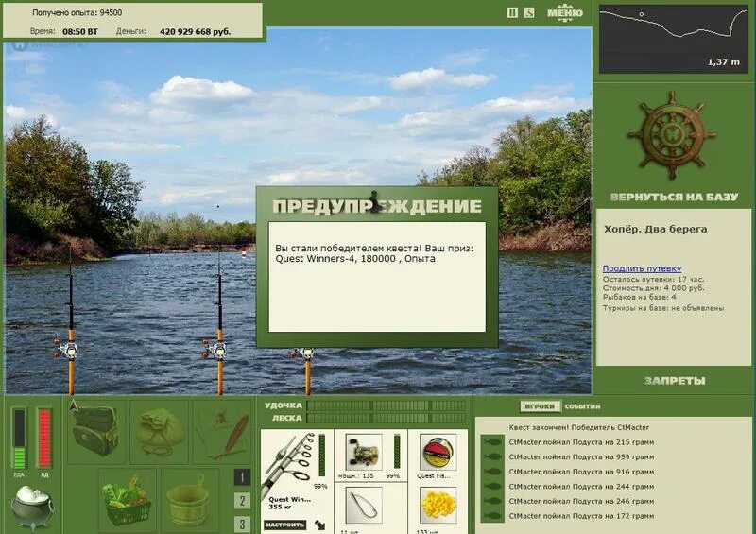Click the red-white buoy on the river
This screenshot has width=756, height=534.
[244, 252]
